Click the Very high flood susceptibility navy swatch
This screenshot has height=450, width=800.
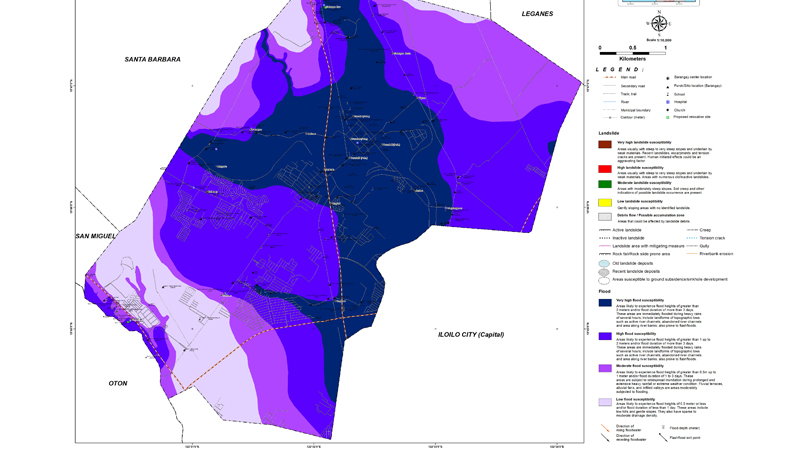click(605, 302)
